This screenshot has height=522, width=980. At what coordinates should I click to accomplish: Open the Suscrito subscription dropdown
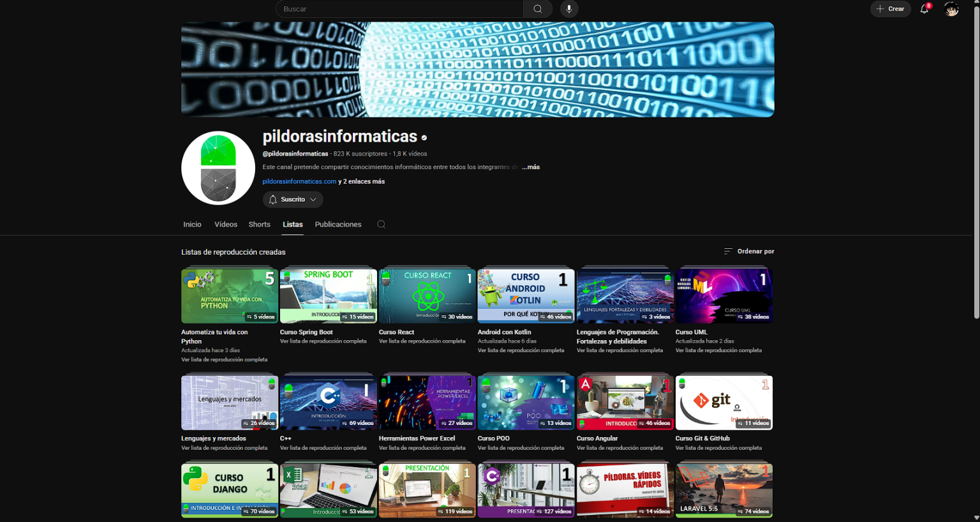[x=293, y=200]
